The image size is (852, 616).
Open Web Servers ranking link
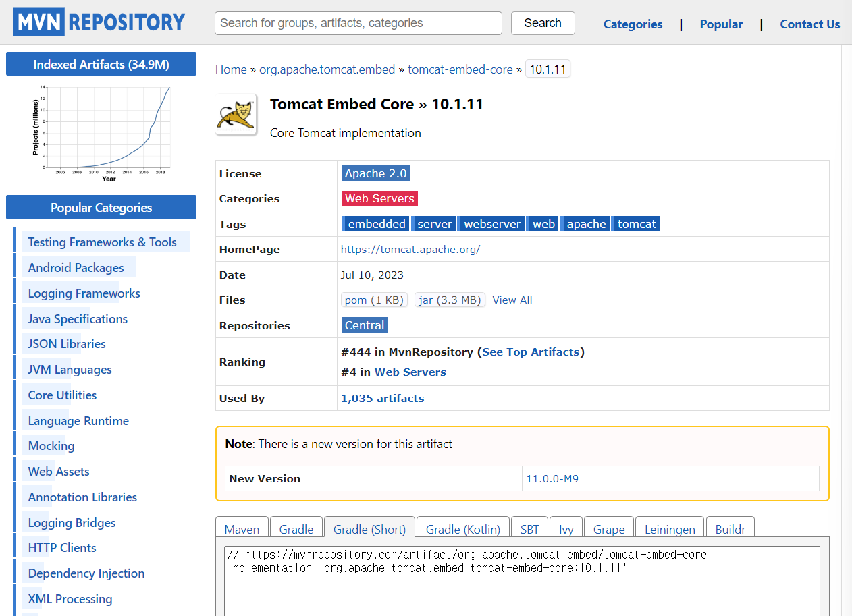410,372
